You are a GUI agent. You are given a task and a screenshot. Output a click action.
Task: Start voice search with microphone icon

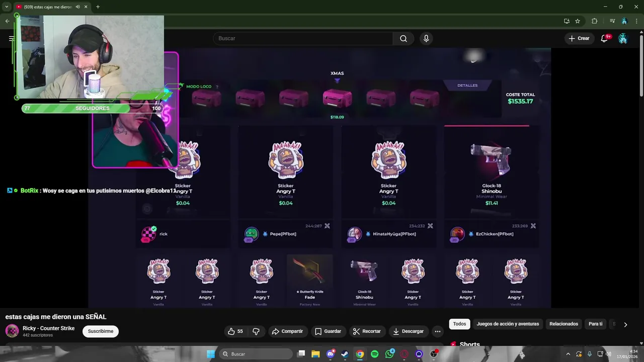click(x=426, y=38)
